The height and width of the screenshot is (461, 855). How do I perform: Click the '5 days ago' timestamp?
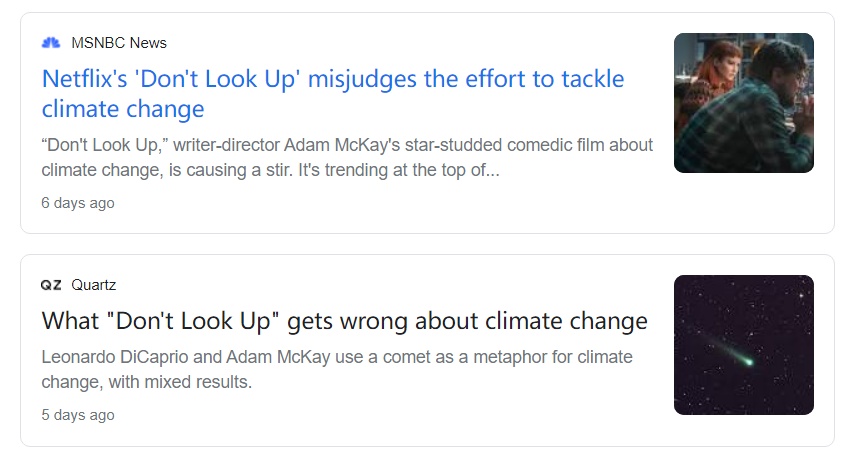[x=78, y=415]
